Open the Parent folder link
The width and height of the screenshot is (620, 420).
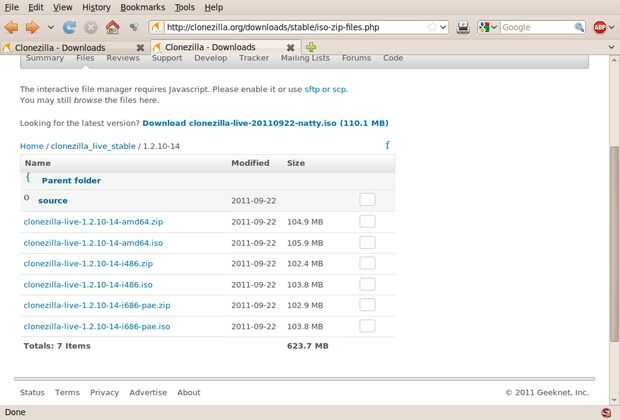tap(71, 181)
